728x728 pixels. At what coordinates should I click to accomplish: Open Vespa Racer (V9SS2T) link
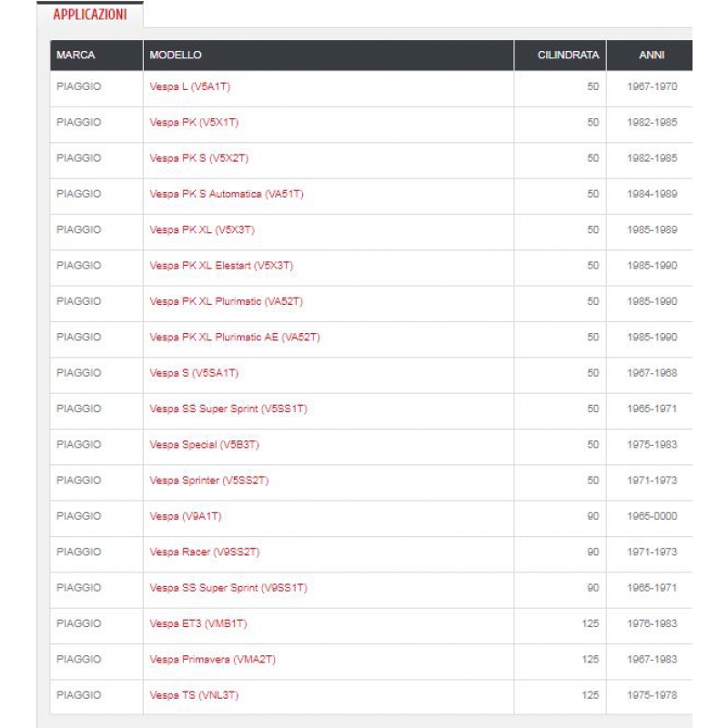pos(205,552)
